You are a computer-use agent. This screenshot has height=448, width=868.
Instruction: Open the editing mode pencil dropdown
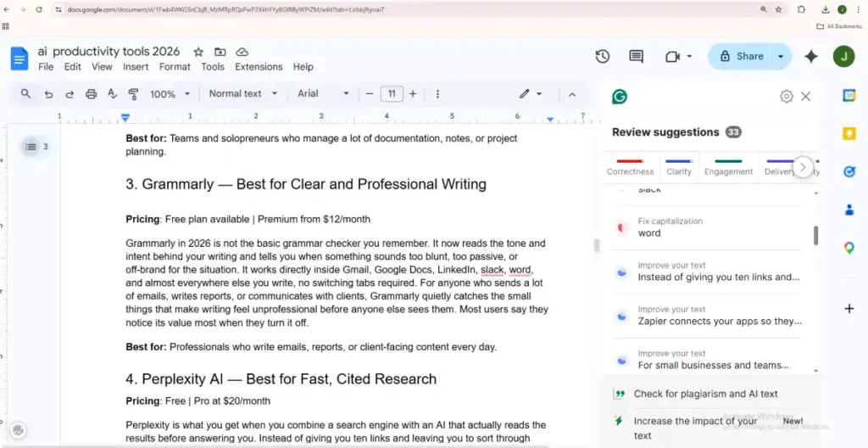coord(531,93)
